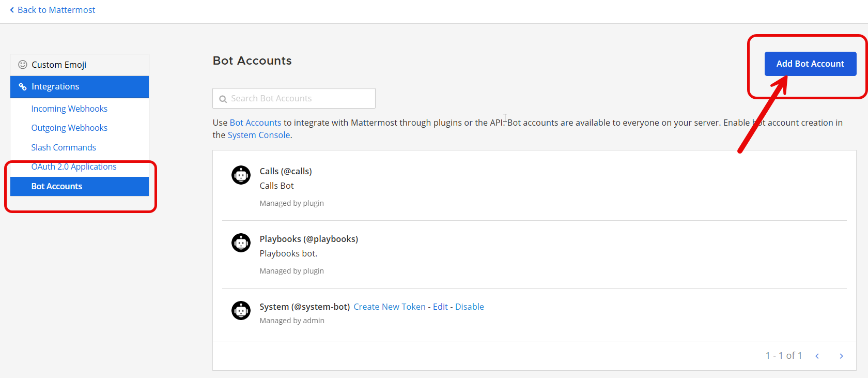Click the System bot avatar icon
This screenshot has width=868, height=378.
[241, 310]
